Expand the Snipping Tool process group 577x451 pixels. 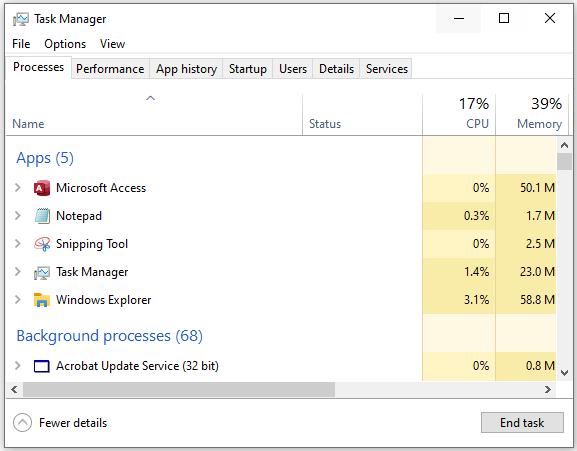coord(17,244)
